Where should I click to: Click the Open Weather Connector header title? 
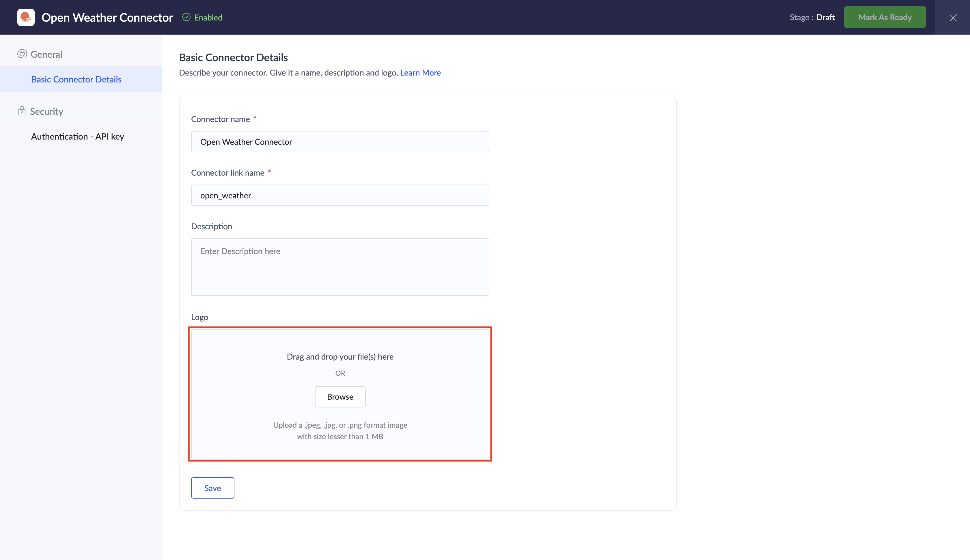[x=107, y=18]
